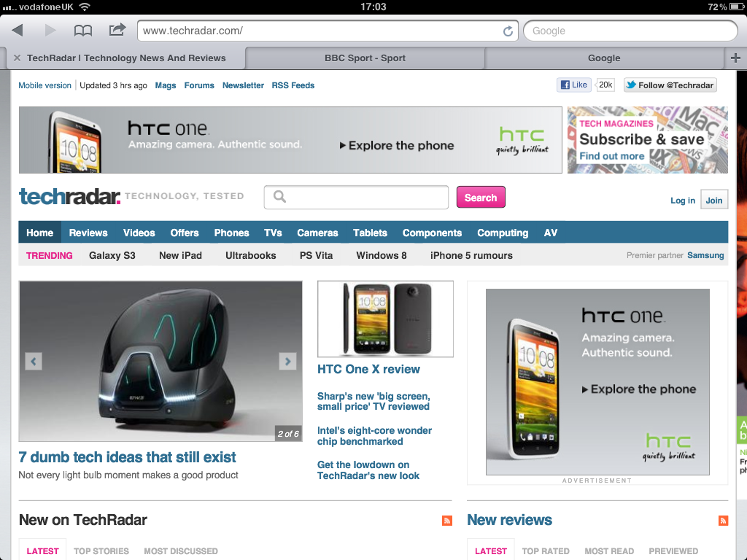Open the Newsletter link
The width and height of the screenshot is (747, 560).
pyautogui.click(x=243, y=85)
